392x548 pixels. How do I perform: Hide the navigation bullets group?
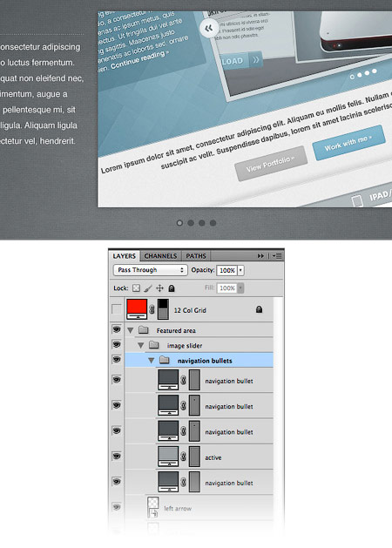tap(117, 360)
